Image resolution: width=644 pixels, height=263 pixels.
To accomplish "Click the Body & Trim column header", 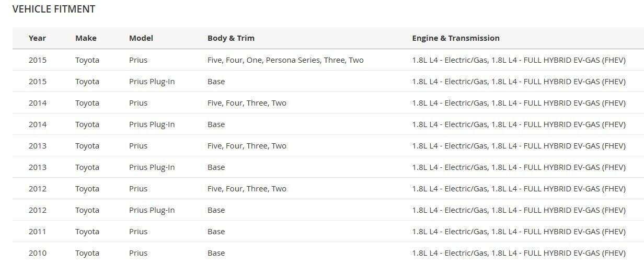I will pyautogui.click(x=231, y=38).
